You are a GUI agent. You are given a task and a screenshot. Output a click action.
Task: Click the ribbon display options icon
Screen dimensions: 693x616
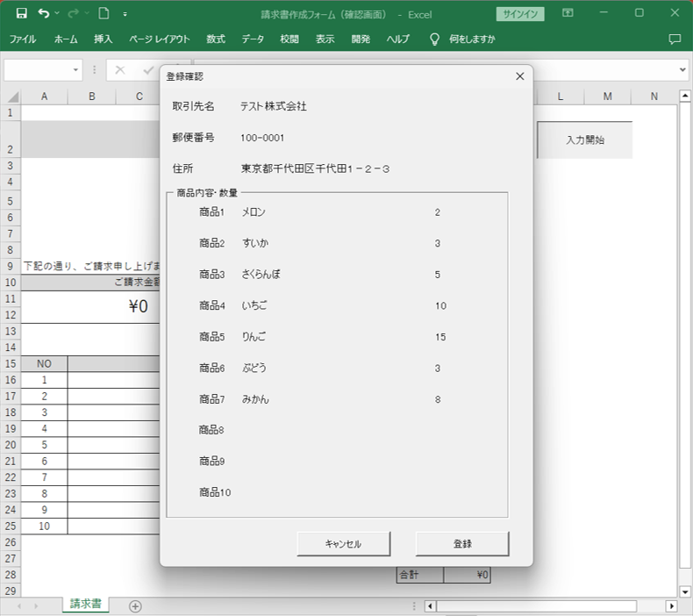(568, 13)
